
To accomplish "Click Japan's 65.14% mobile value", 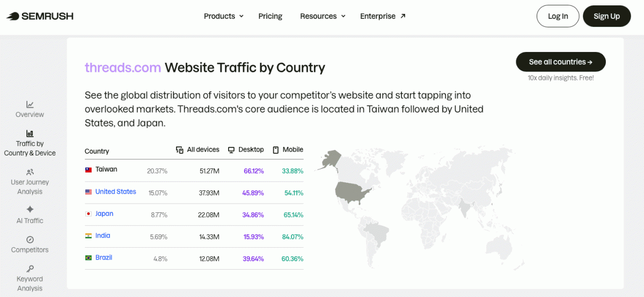I will click(x=292, y=215).
